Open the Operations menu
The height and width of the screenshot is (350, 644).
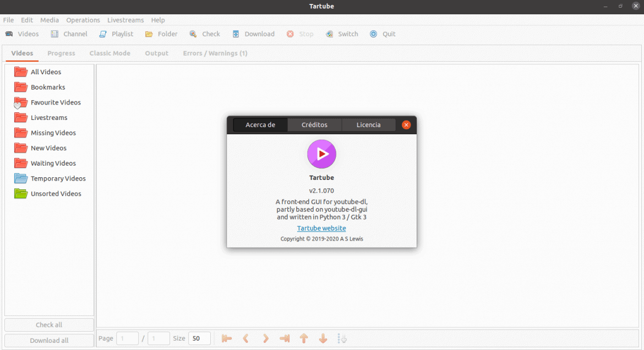(x=83, y=20)
